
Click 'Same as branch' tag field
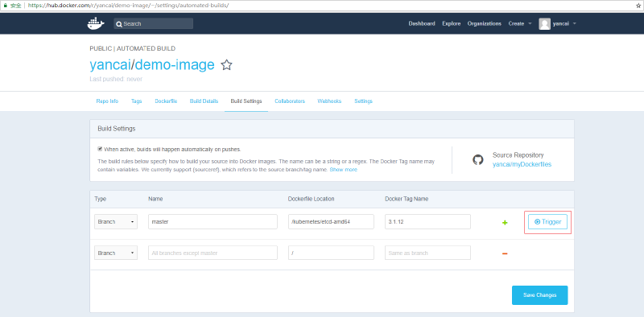(x=427, y=253)
